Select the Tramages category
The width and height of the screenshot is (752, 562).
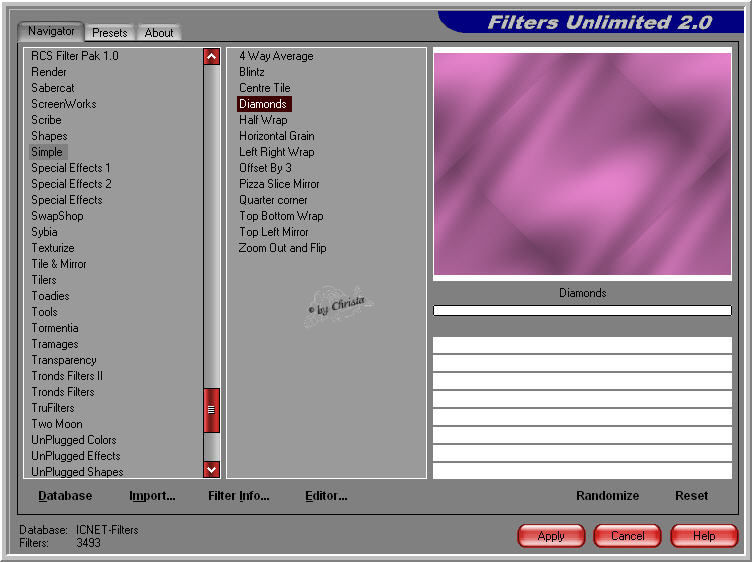pos(55,344)
